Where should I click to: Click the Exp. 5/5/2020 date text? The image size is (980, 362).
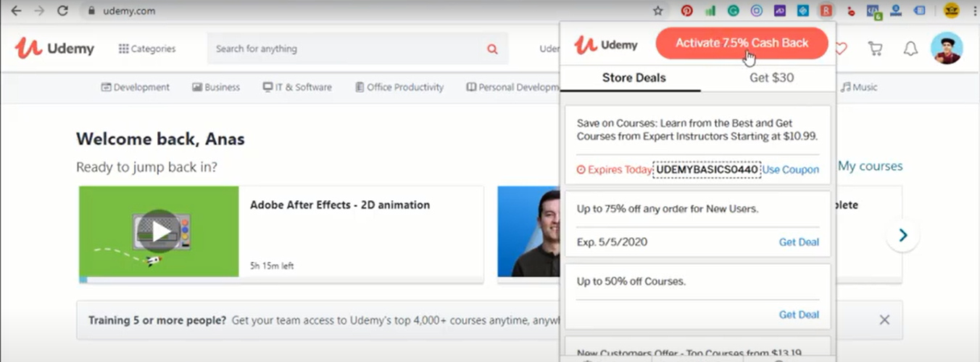(612, 242)
